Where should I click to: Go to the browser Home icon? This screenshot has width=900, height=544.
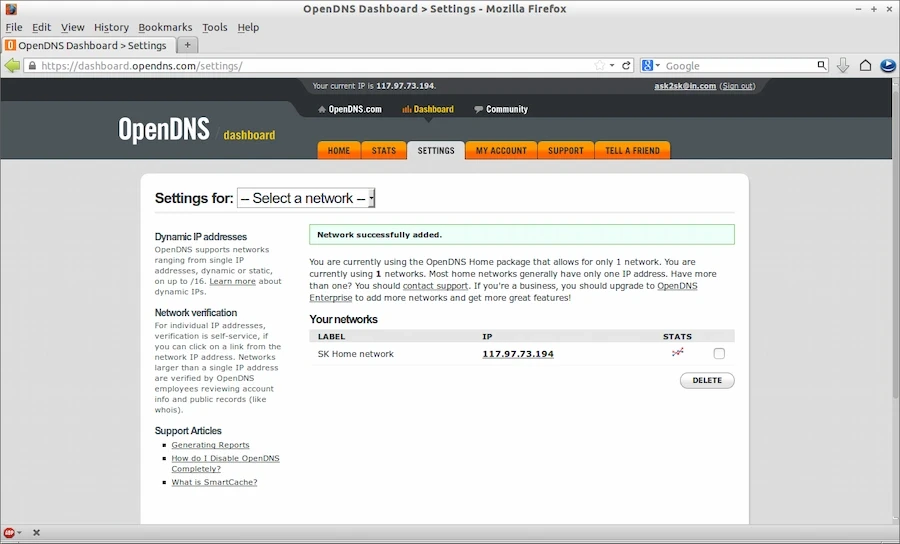click(865, 65)
